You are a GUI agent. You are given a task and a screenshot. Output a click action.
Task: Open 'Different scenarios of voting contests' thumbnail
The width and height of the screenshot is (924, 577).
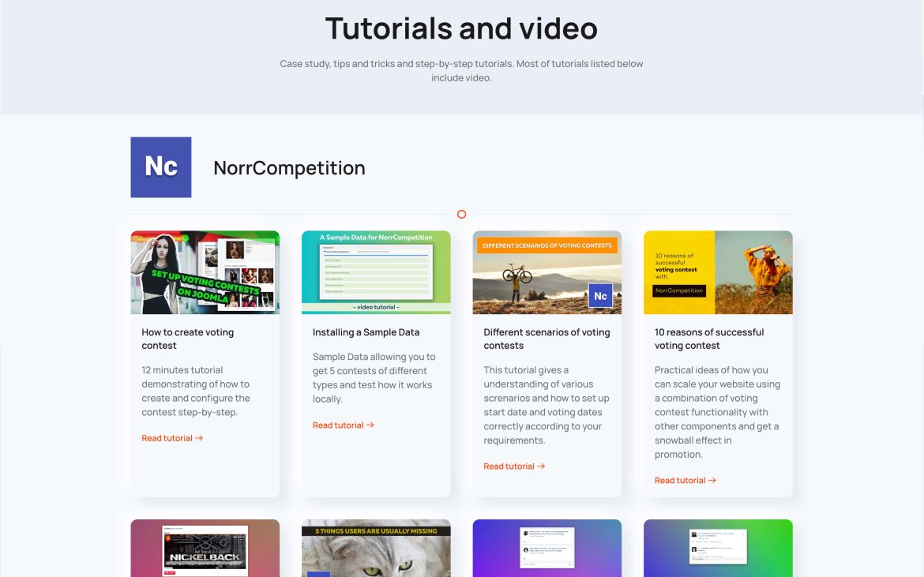pyautogui.click(x=547, y=272)
